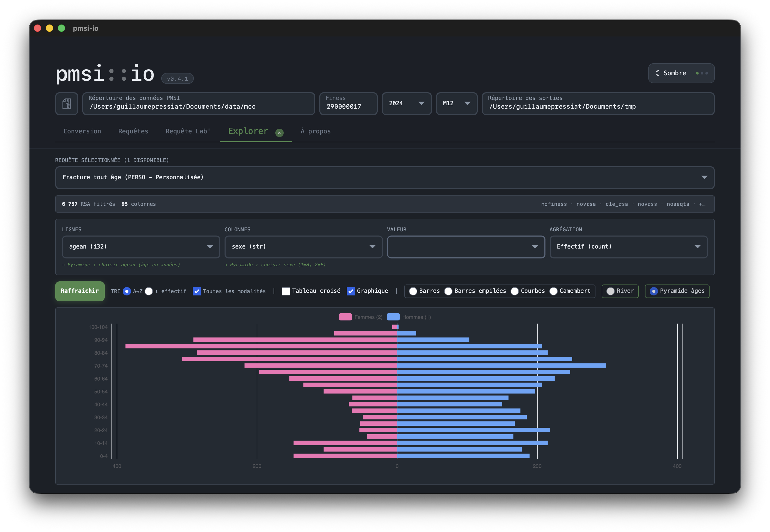Click the '6 757 RSA filtrés' text

(x=88, y=204)
